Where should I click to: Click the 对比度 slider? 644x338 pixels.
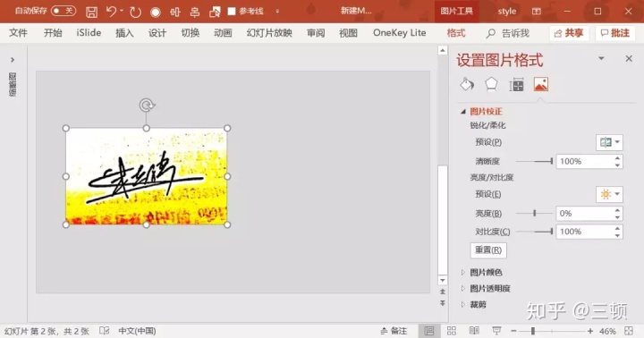tap(534, 232)
